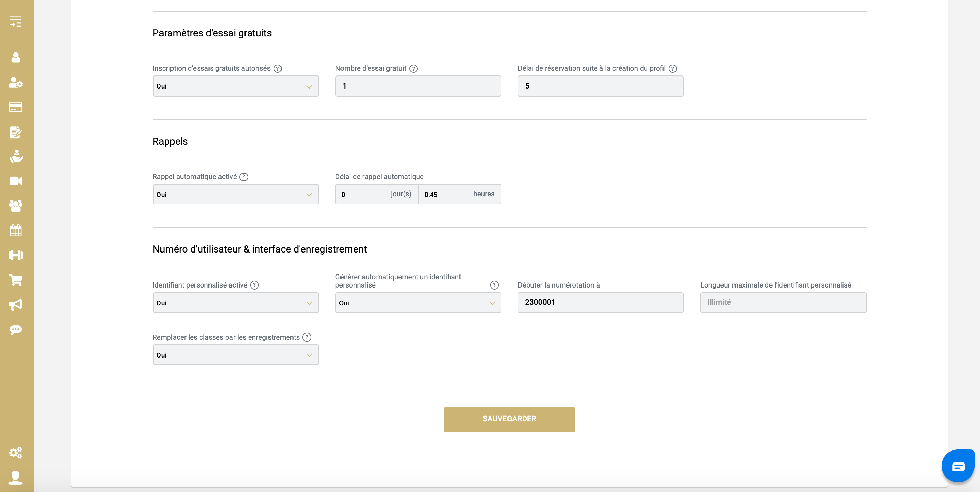Open Remplacer les classes par enregistrements dropdown

tap(236, 355)
